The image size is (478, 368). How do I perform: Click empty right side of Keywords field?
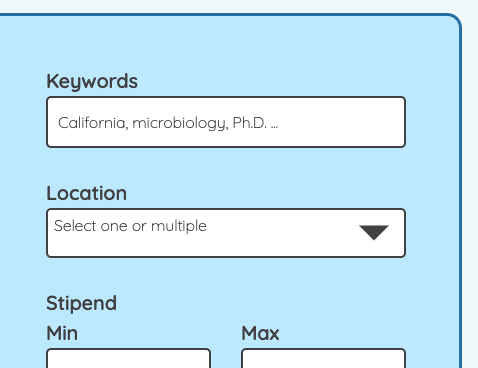343,122
